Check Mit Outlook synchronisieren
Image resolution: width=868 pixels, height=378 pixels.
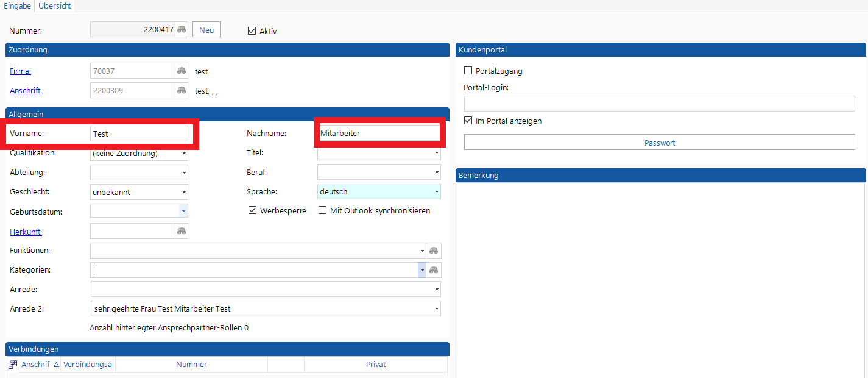(322, 210)
